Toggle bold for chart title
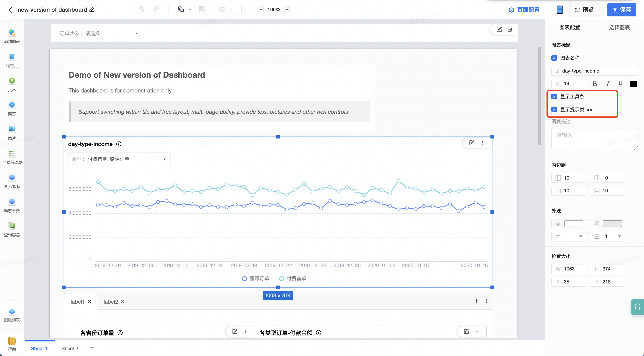644x356 pixels. (x=595, y=84)
